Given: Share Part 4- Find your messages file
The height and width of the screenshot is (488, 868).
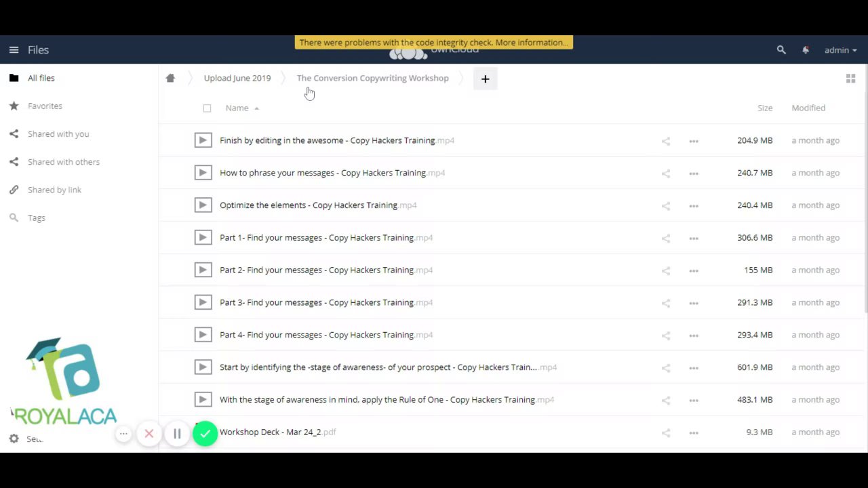Looking at the screenshot, I should [x=666, y=335].
